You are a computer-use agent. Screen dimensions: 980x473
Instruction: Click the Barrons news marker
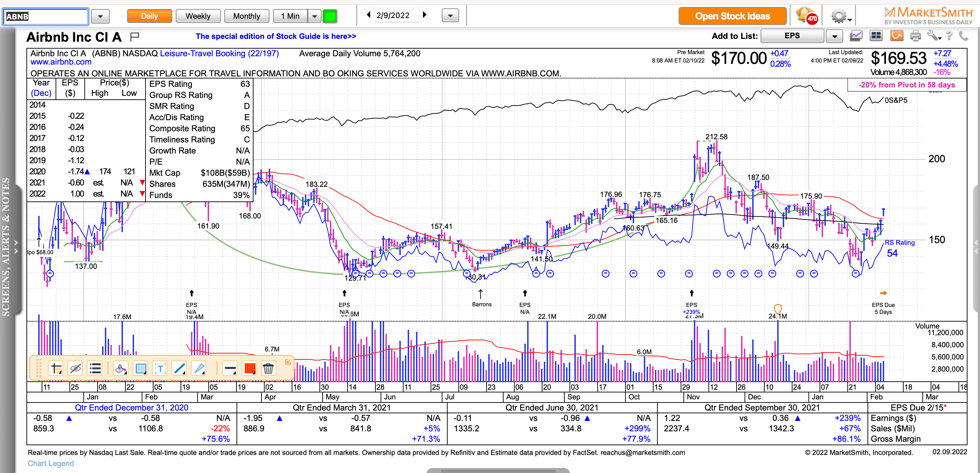481,304
